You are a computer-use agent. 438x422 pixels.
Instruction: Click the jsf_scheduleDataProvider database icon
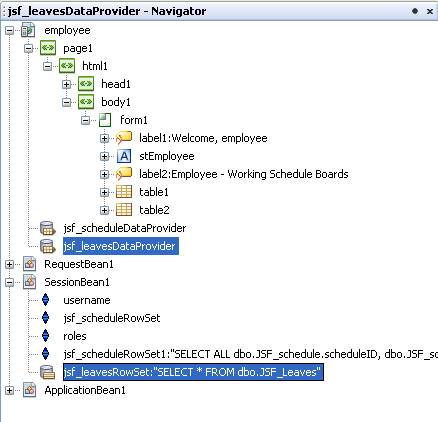coord(47,228)
